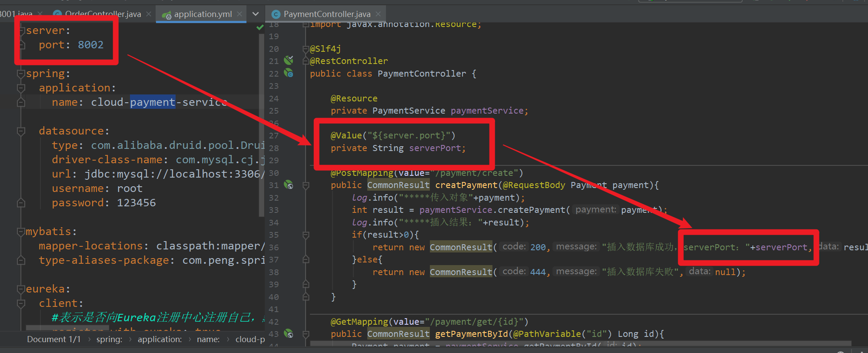Viewport: 868px width, 353px height.
Task: Click line number 33 in the gutter
Action: coord(273,210)
